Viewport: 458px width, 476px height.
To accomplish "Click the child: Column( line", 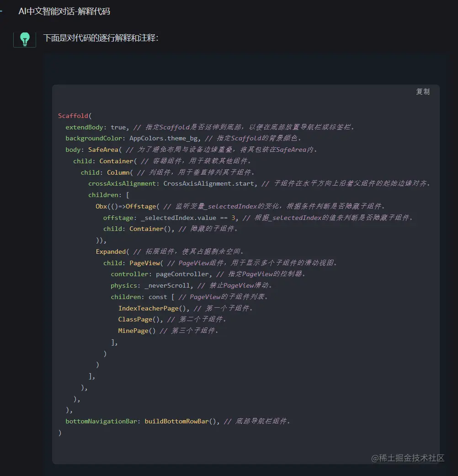I will click(x=168, y=172).
